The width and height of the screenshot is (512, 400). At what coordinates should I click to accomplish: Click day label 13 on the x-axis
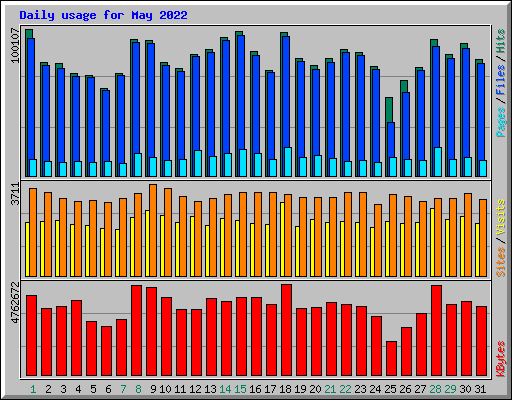click(x=210, y=389)
